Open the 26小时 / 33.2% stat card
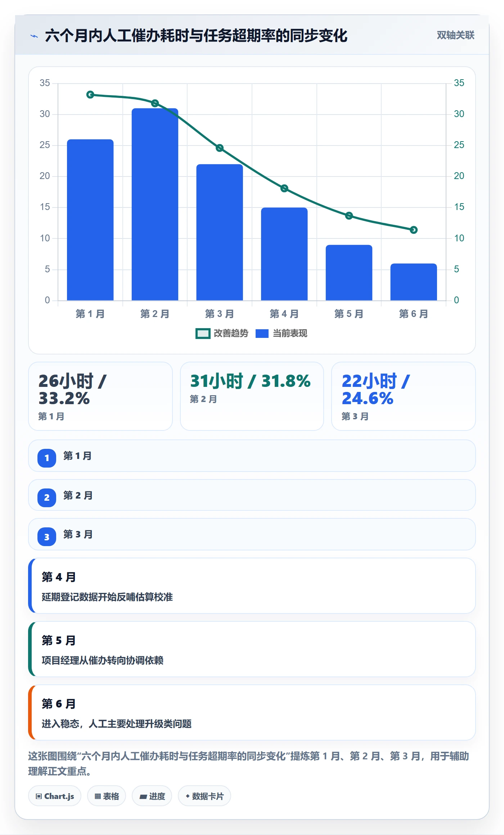The image size is (504, 835). 100,396
